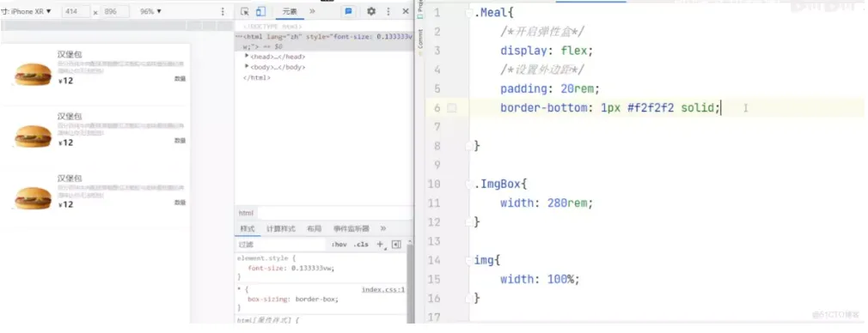Click width: 280rem in the .ImgBox rule
The width and height of the screenshot is (868, 333).
[x=547, y=203]
